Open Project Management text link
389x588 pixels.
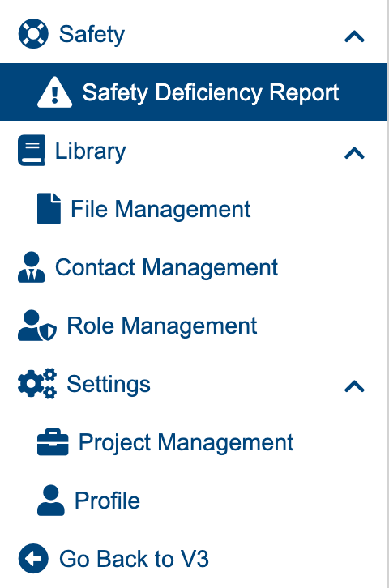pyautogui.click(x=186, y=442)
